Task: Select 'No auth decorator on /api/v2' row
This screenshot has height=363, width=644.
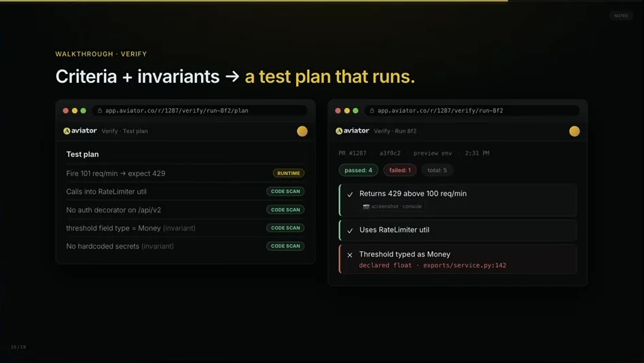Action: coord(185,209)
